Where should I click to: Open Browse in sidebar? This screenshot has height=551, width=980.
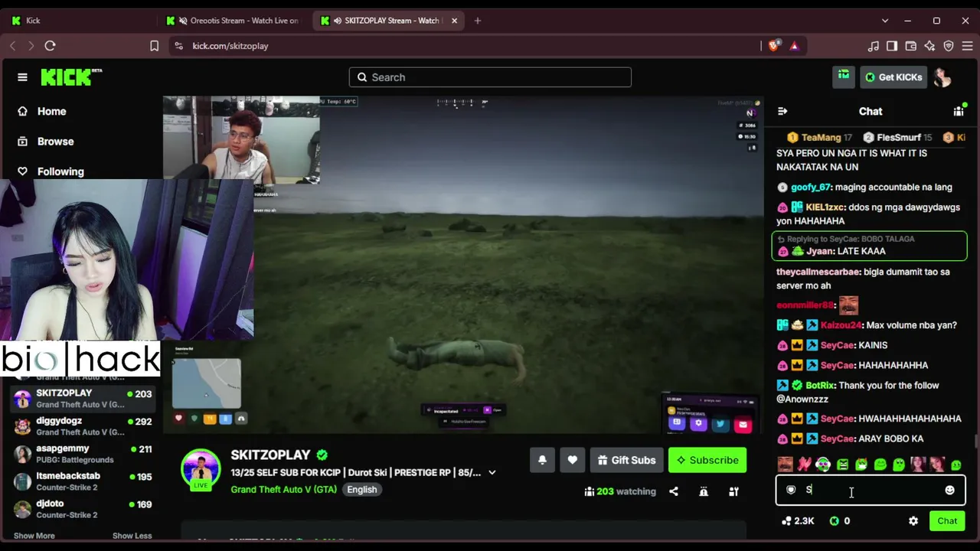pyautogui.click(x=55, y=142)
